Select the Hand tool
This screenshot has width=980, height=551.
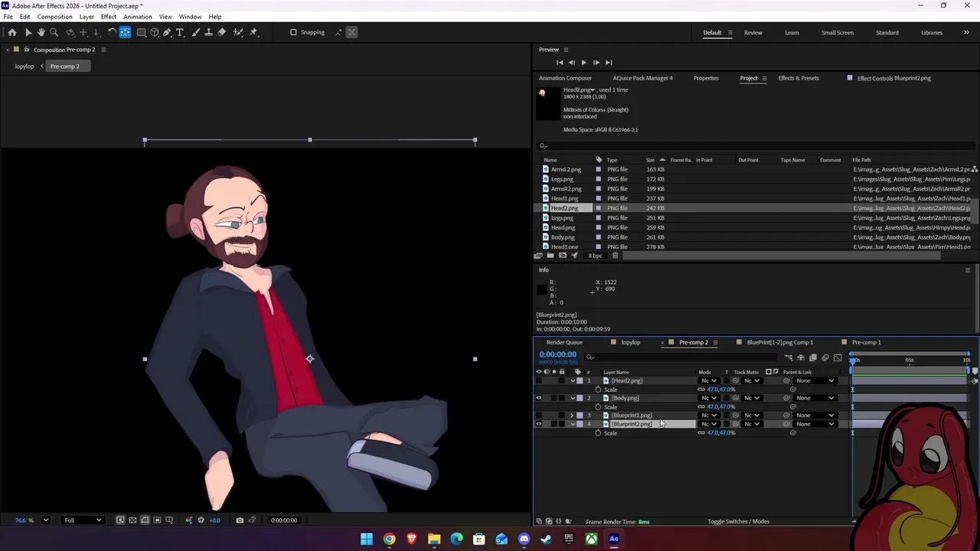pyautogui.click(x=41, y=32)
